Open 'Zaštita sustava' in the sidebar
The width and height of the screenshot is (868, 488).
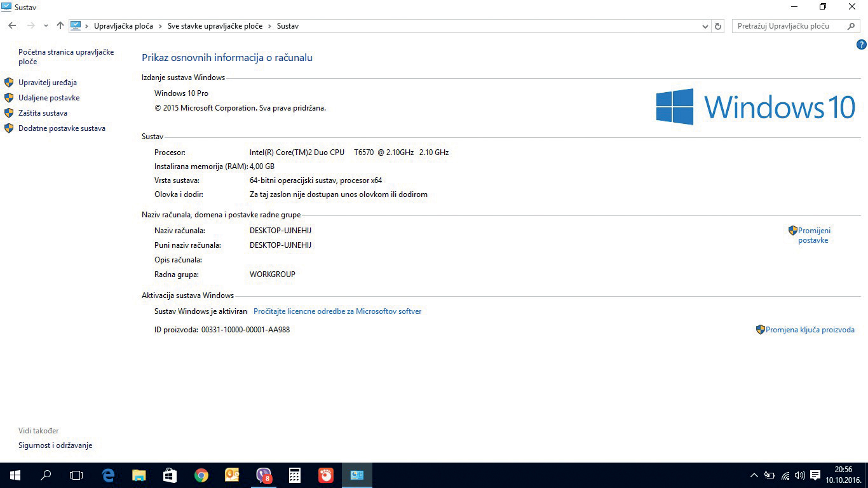click(x=43, y=113)
